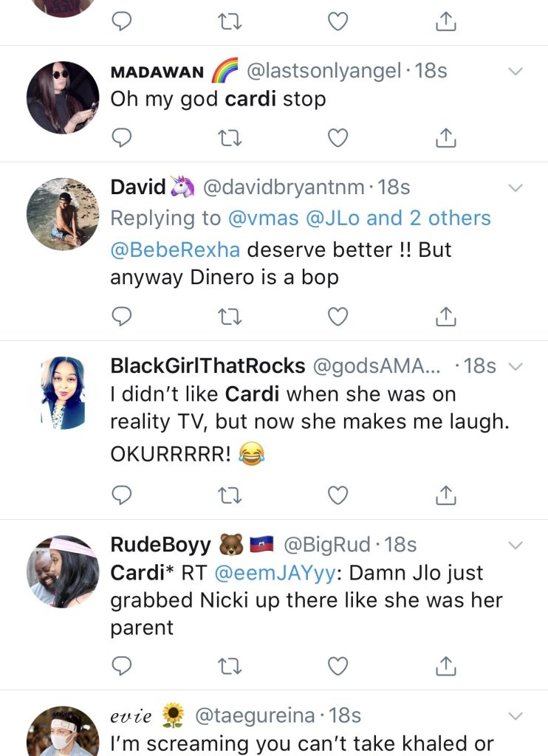Viewport: 548px width, 756px height.
Task: Open the @eemJAYyy mention link
Action: pyautogui.click(x=275, y=573)
